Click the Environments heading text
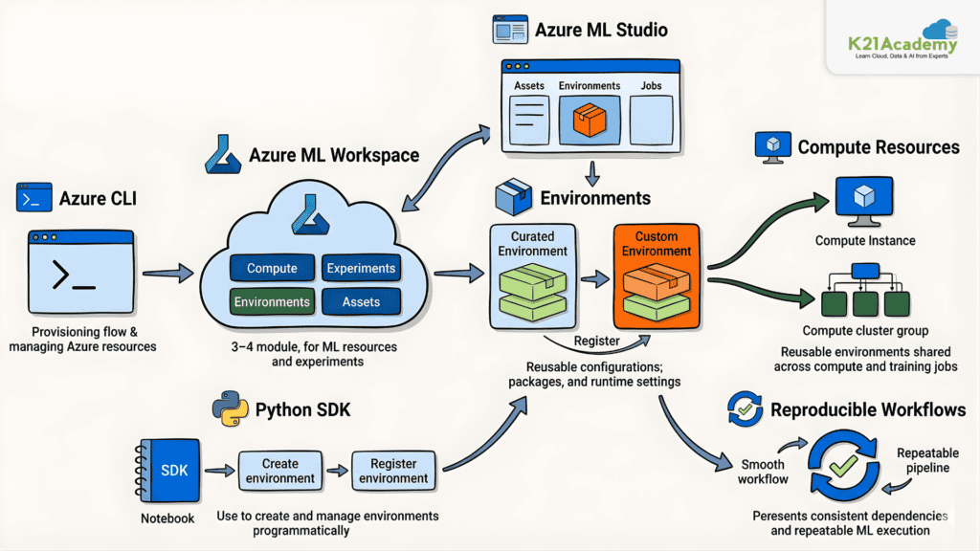Viewport: 980px width, 551px height. click(595, 198)
